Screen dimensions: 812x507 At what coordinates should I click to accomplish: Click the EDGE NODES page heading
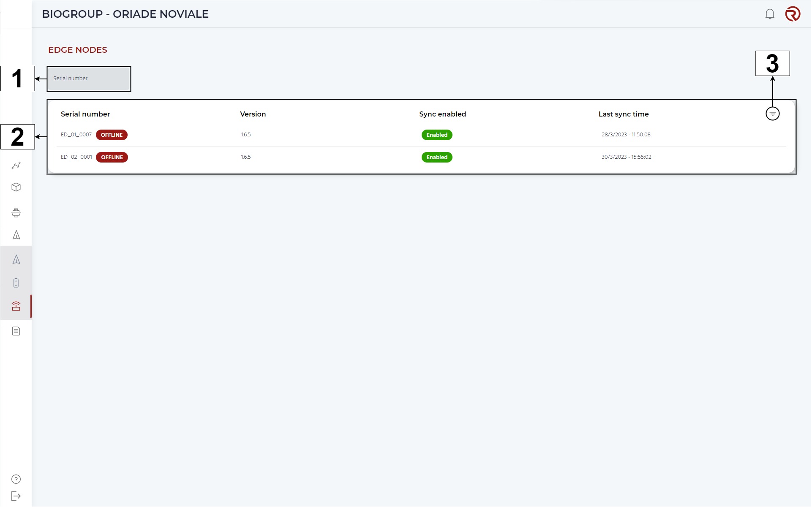pyautogui.click(x=78, y=50)
